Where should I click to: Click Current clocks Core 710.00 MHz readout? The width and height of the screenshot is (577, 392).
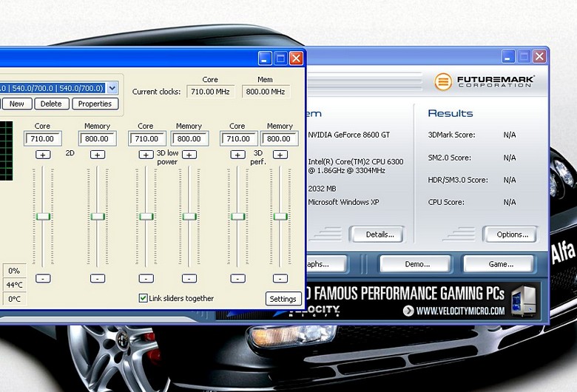211,92
